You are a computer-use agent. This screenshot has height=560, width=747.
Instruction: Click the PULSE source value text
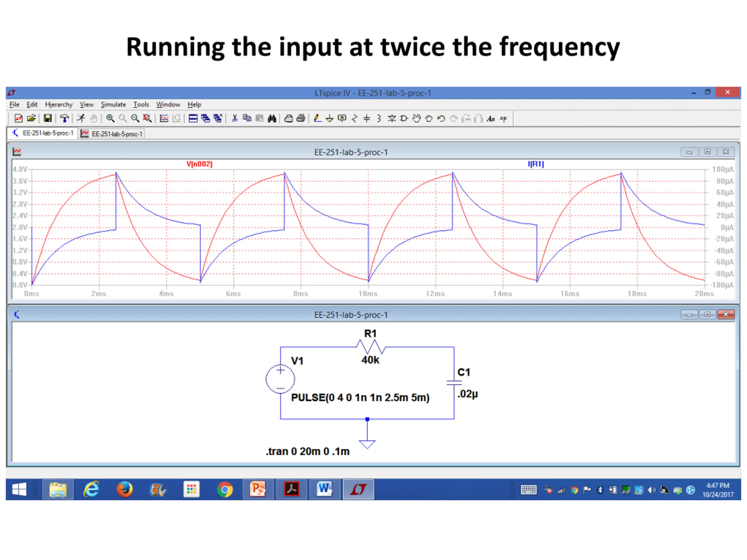(x=360, y=398)
